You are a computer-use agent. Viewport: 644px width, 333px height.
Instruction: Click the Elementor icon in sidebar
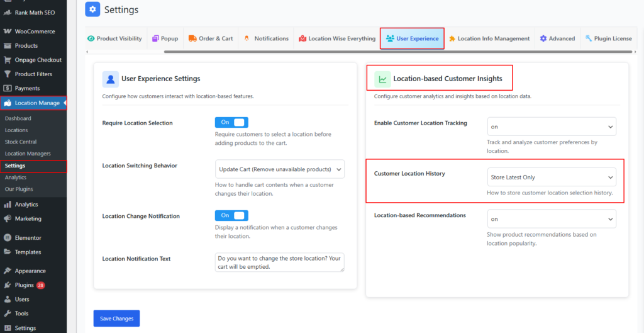pos(8,238)
